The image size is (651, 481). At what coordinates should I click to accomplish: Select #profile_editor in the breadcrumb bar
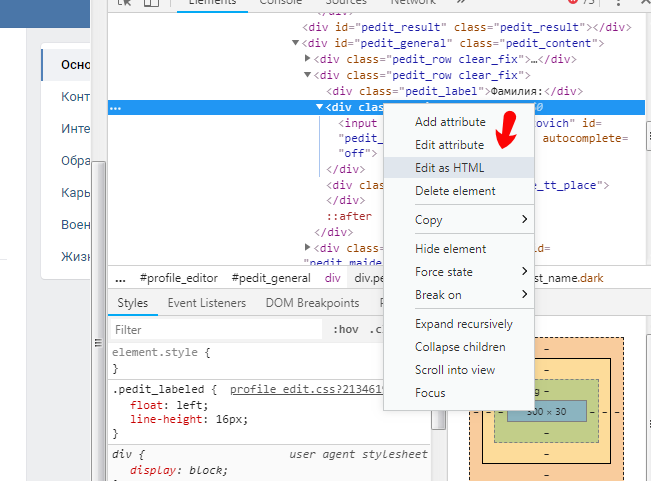coord(179,278)
